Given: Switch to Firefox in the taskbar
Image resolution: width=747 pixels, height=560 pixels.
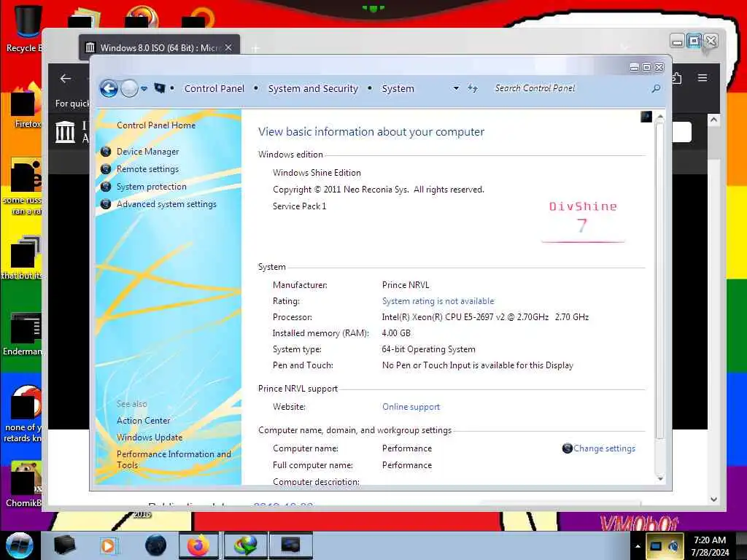Looking at the screenshot, I should tap(198, 545).
